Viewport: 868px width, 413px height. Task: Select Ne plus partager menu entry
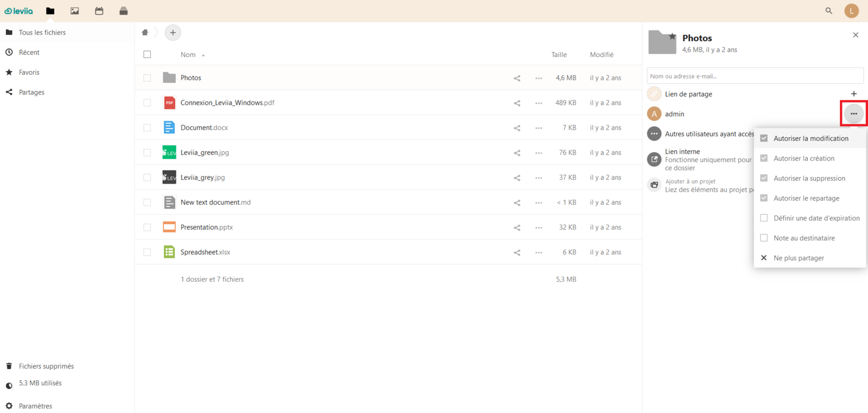point(799,258)
